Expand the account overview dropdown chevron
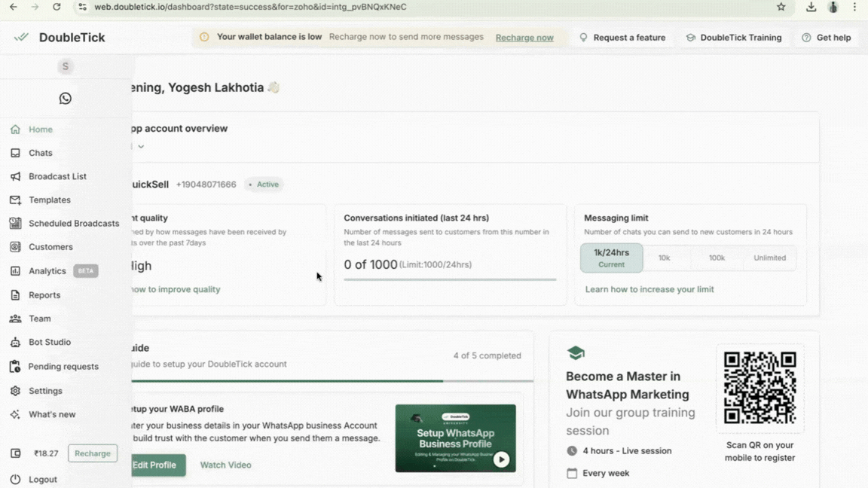 pos(141,147)
